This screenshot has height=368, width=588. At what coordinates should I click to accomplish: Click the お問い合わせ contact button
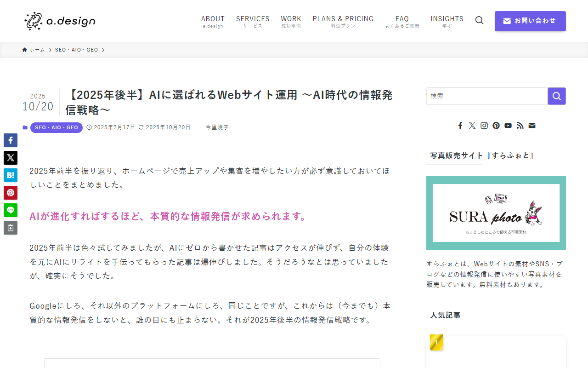[x=530, y=21]
